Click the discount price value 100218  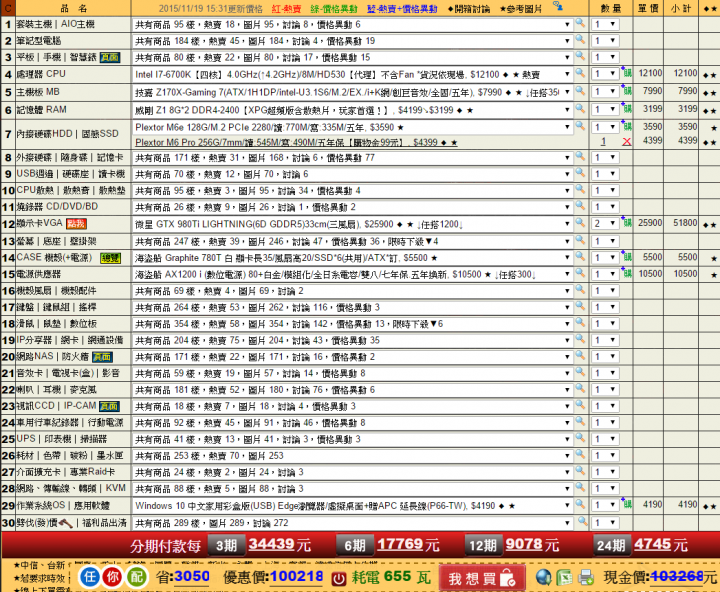pos(297,576)
